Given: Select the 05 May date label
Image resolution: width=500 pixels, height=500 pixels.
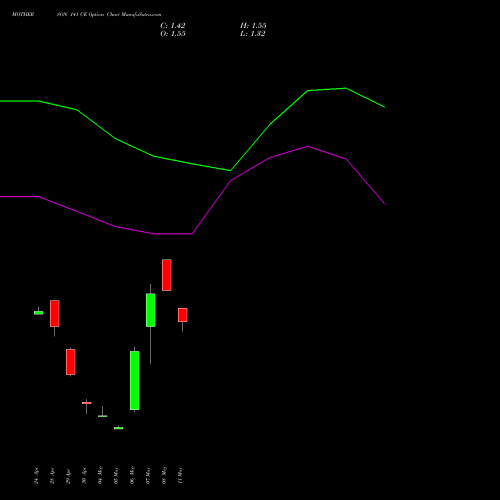Looking at the screenshot, I should (x=116, y=475).
